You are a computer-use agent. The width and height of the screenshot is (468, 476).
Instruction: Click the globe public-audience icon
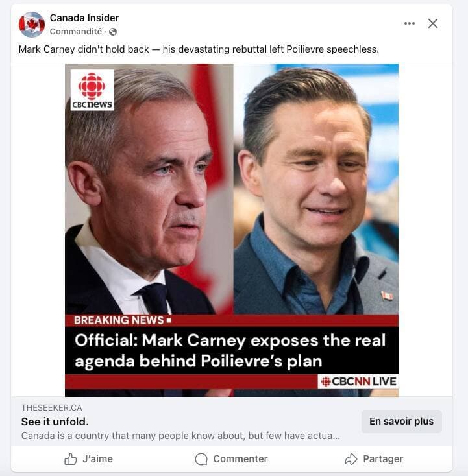point(113,32)
